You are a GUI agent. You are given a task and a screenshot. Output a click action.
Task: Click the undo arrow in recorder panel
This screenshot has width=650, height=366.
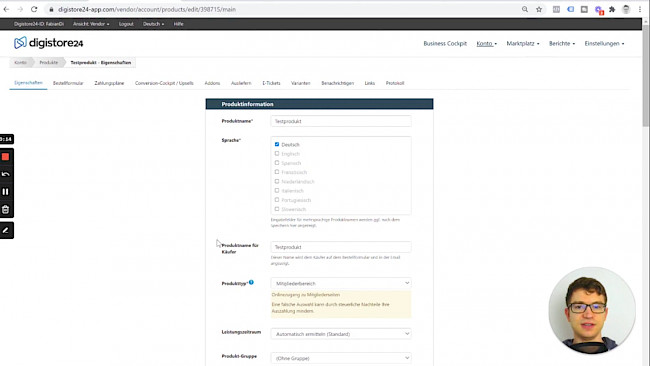(x=6, y=174)
